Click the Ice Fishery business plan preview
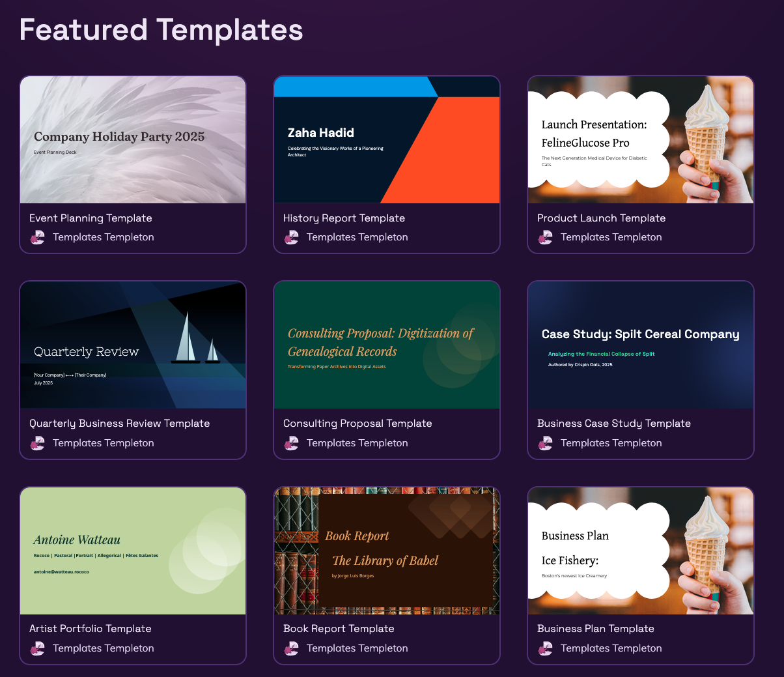This screenshot has height=677, width=784. (640, 550)
